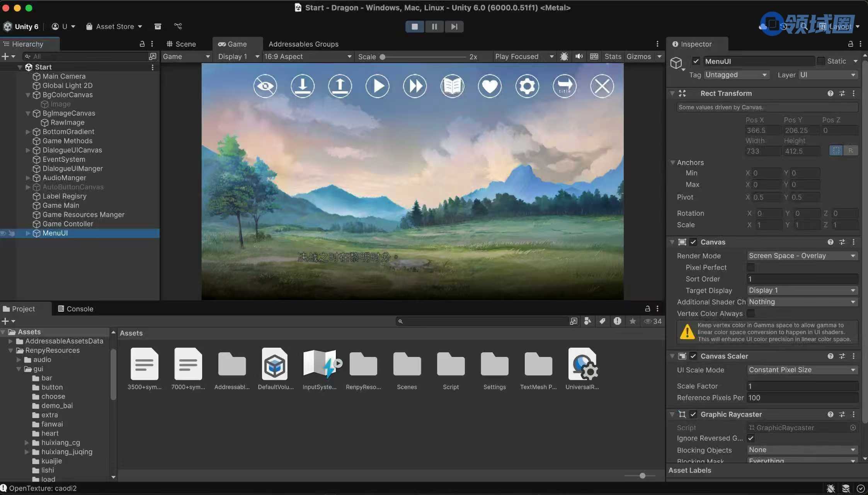Toggle the mute audio speaker icon

[x=579, y=56]
